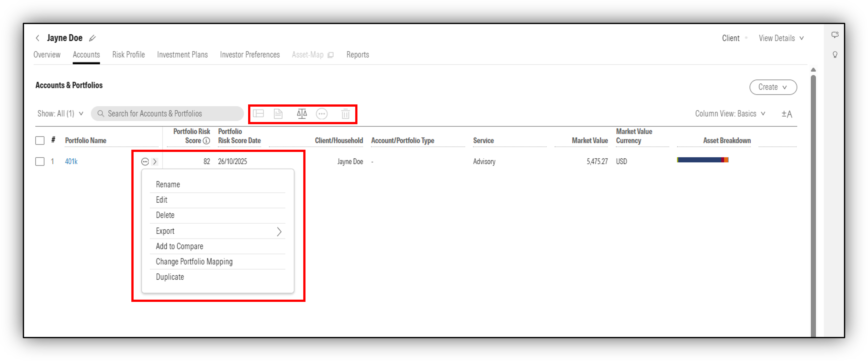Open the Reports tab
Image resolution: width=868 pixels, height=361 pixels.
pos(357,55)
